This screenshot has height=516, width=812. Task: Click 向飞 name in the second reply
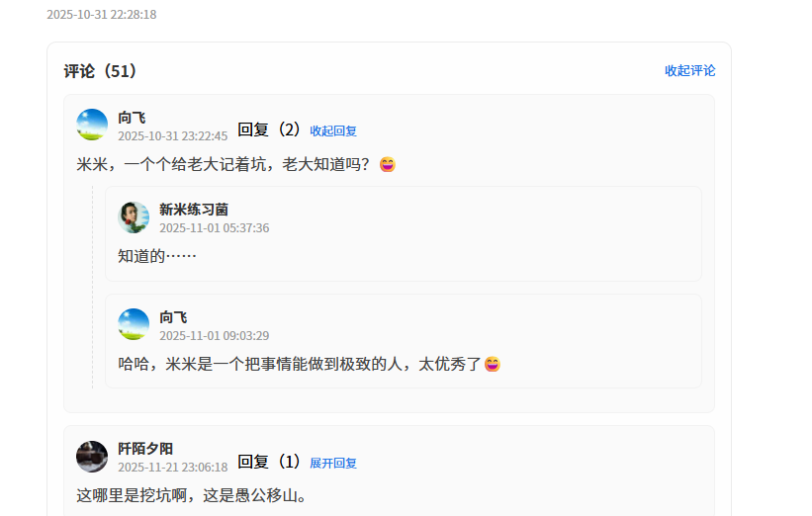pyautogui.click(x=173, y=317)
